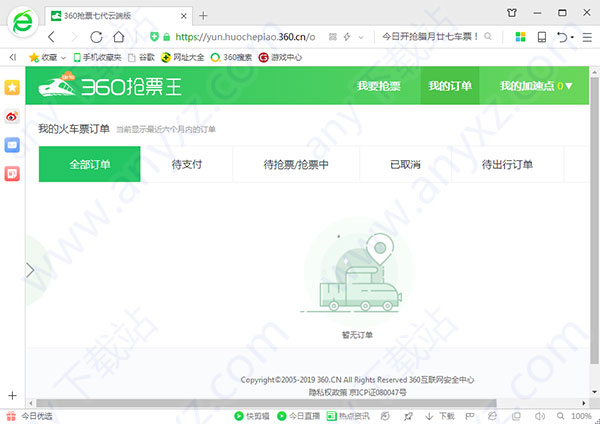Image resolution: width=600 pixels, height=424 pixels.
Task: Open the hamburger main menu
Action: pyautogui.click(x=587, y=37)
